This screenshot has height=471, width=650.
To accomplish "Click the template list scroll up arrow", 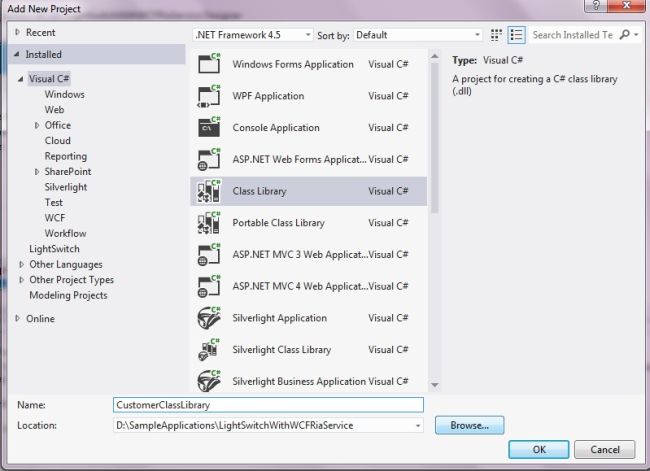I will pos(434,56).
